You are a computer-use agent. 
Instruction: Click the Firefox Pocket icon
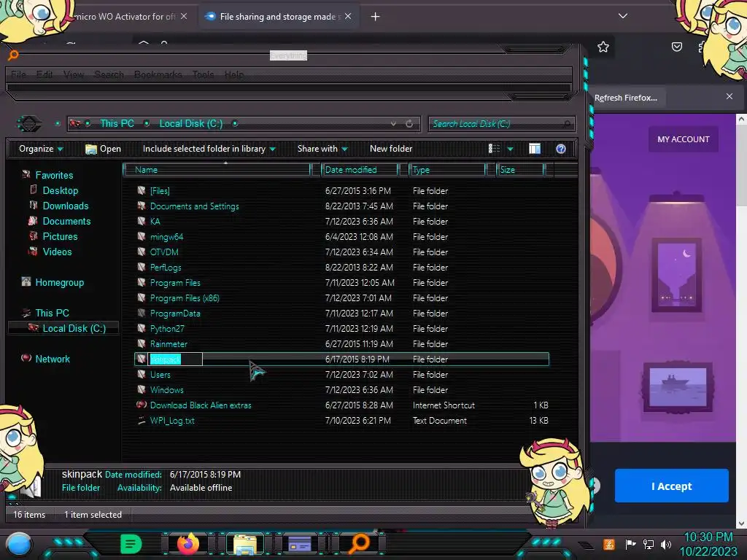(x=676, y=47)
